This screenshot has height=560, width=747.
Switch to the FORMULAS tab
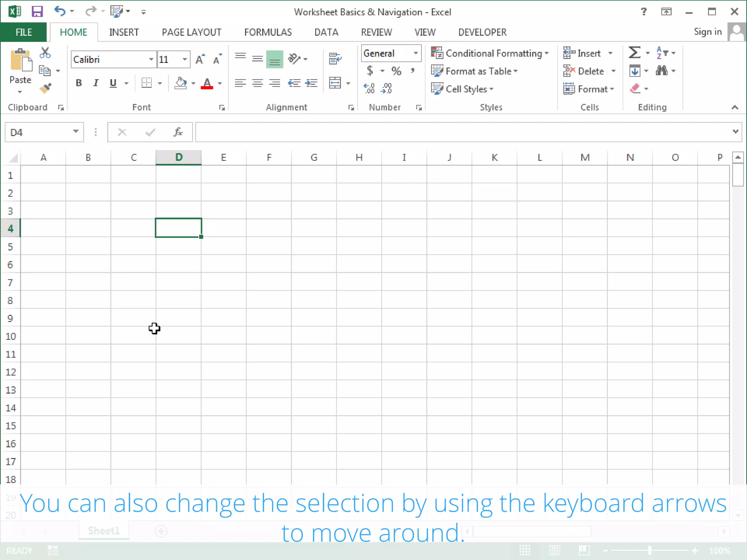tap(268, 32)
